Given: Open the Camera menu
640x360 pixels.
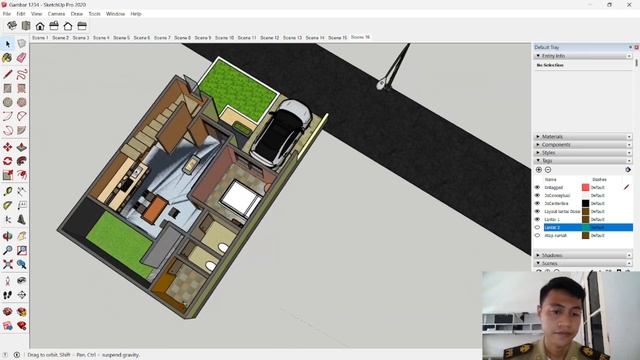Looking at the screenshot, I should tap(56, 14).
